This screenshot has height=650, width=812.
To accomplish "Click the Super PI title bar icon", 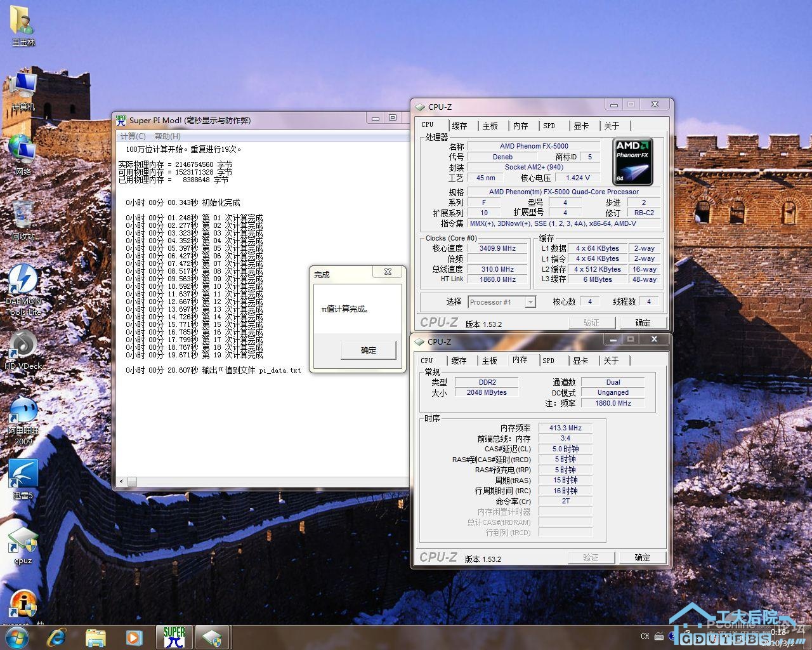I will pyautogui.click(x=121, y=119).
